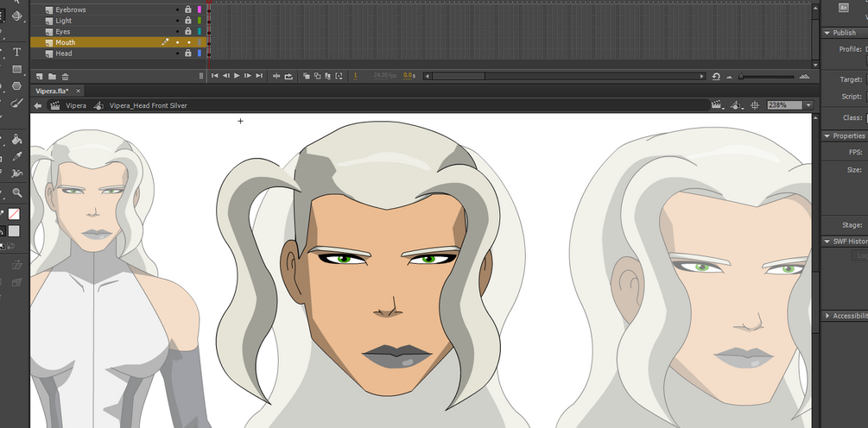Click the New Folder icon
The image size is (868, 428).
[x=52, y=76]
